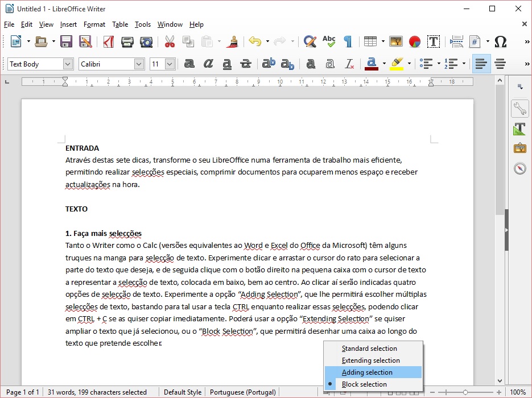This screenshot has width=532, height=398.
Task: Open the Styles and Formatting sidebar deck
Action: pyautogui.click(x=519, y=129)
